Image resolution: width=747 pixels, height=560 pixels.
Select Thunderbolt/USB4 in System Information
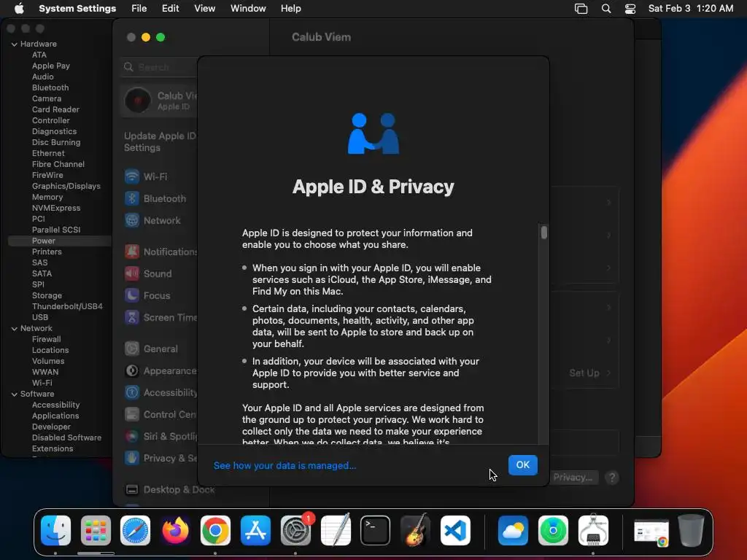click(x=67, y=306)
